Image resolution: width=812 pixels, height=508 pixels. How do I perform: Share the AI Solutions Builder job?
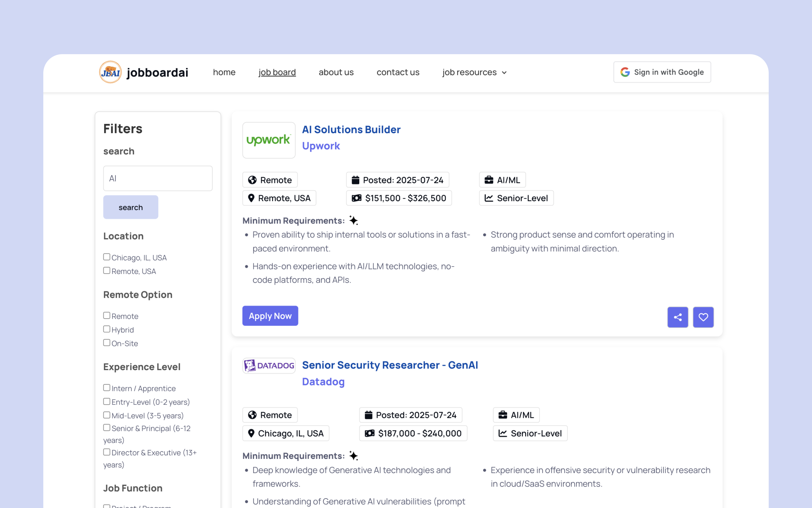pyautogui.click(x=678, y=317)
